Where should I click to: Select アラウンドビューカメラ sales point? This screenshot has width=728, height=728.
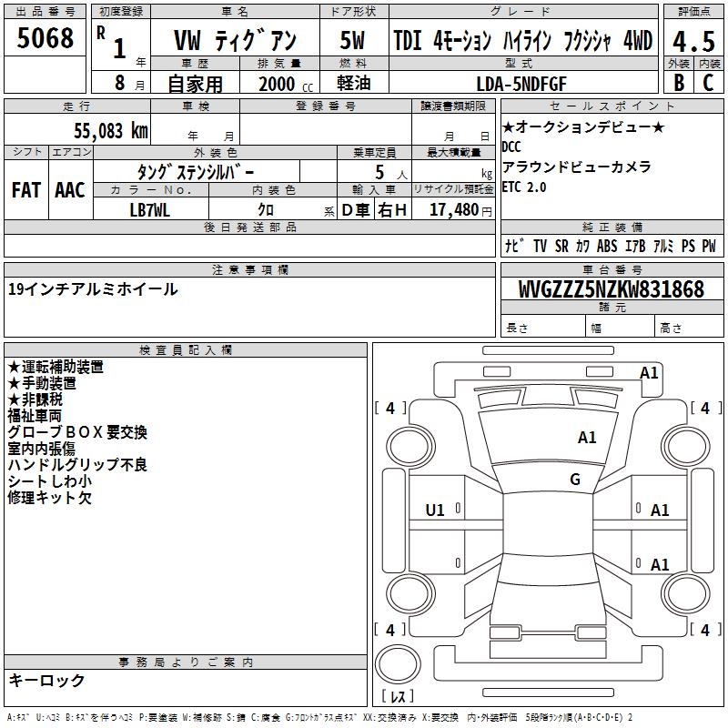pyautogui.click(x=577, y=167)
